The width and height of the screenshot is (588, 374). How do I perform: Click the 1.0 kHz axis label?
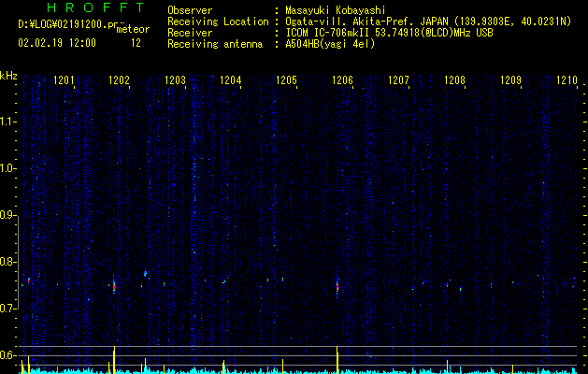pyautogui.click(x=8, y=168)
